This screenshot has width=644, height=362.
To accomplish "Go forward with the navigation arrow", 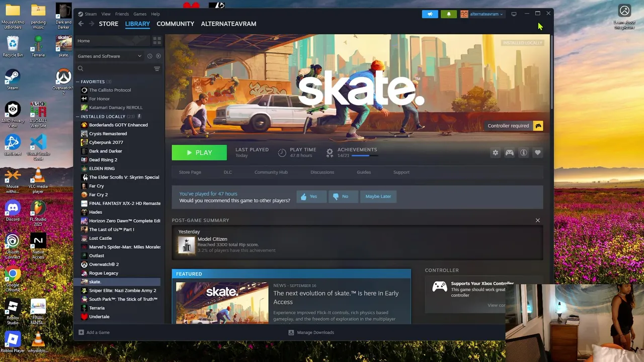I will tap(92, 24).
